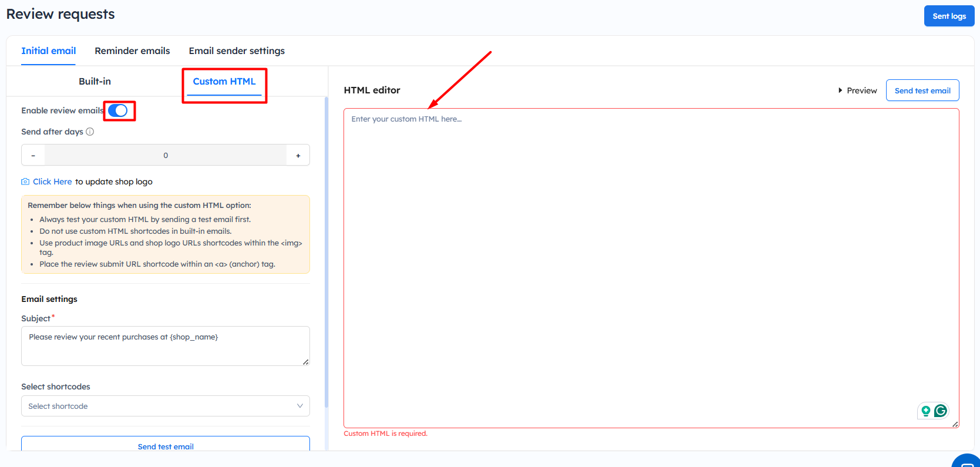Click the HTML editor resize handle
Screen dimensions: 980x467
955,424
